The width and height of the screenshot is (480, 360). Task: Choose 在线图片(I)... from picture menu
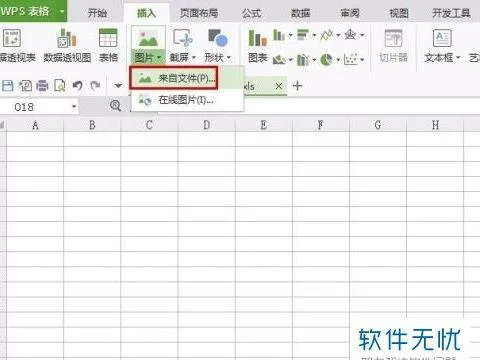tap(187, 100)
